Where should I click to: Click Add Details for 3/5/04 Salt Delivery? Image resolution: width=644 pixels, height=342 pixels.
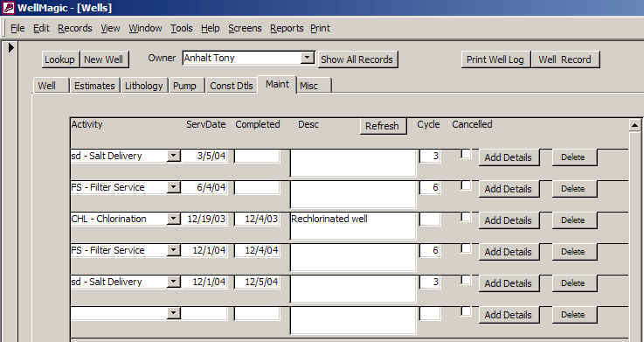(509, 157)
